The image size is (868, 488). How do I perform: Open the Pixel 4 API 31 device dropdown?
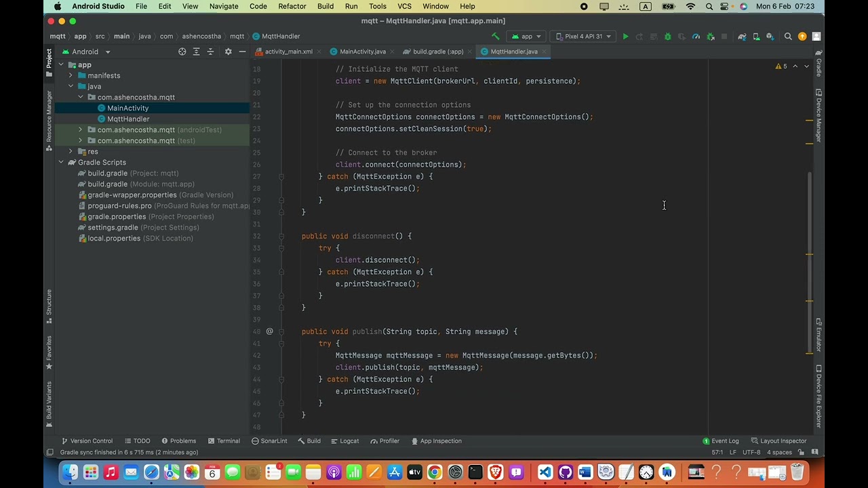[x=583, y=37]
